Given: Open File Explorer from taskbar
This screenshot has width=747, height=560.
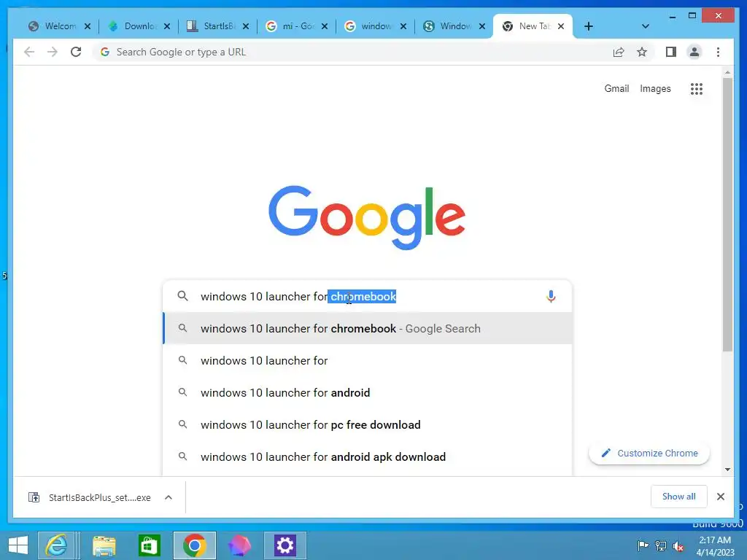Looking at the screenshot, I should pyautogui.click(x=104, y=545).
